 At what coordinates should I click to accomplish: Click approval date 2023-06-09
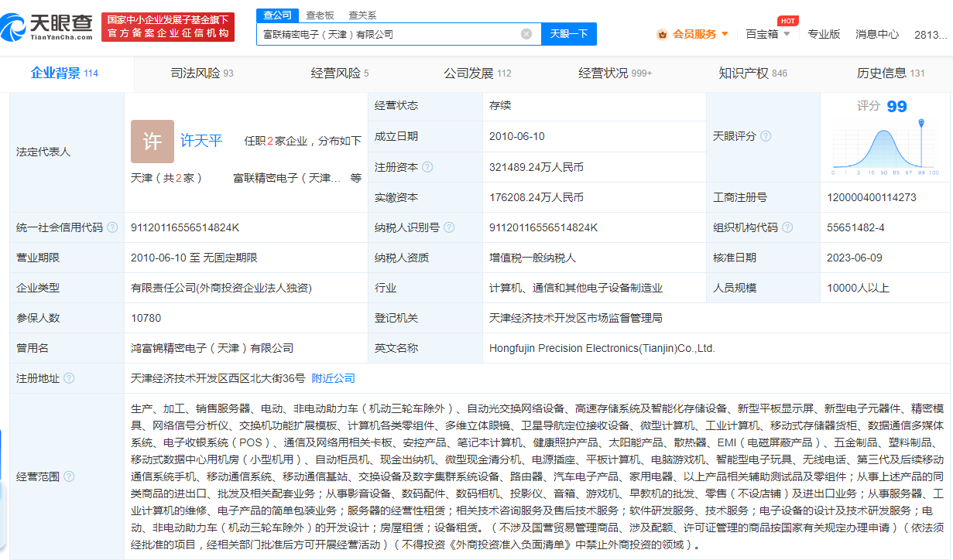coord(855,258)
